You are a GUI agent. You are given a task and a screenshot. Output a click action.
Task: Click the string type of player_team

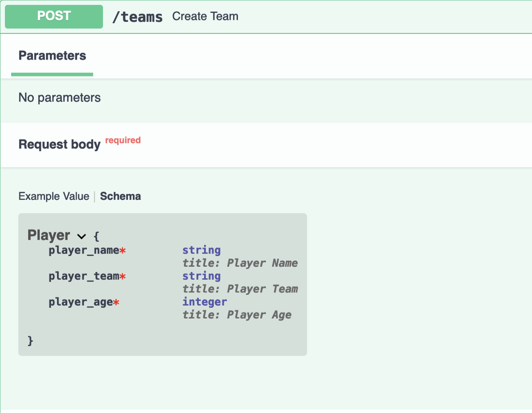click(x=202, y=276)
